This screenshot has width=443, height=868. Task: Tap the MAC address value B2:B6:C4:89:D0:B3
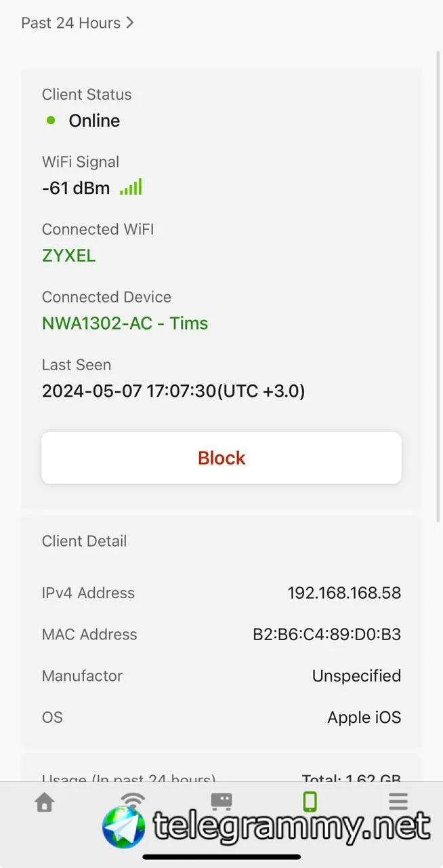326,635
